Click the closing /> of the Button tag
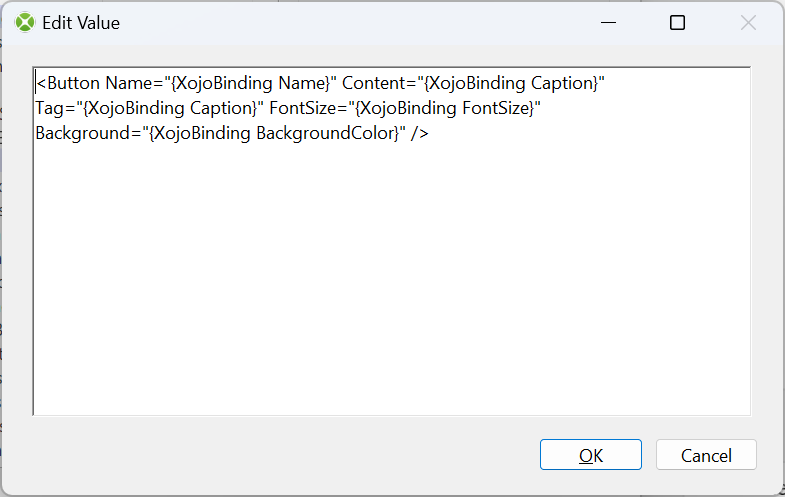The width and height of the screenshot is (785, 497). [x=420, y=133]
